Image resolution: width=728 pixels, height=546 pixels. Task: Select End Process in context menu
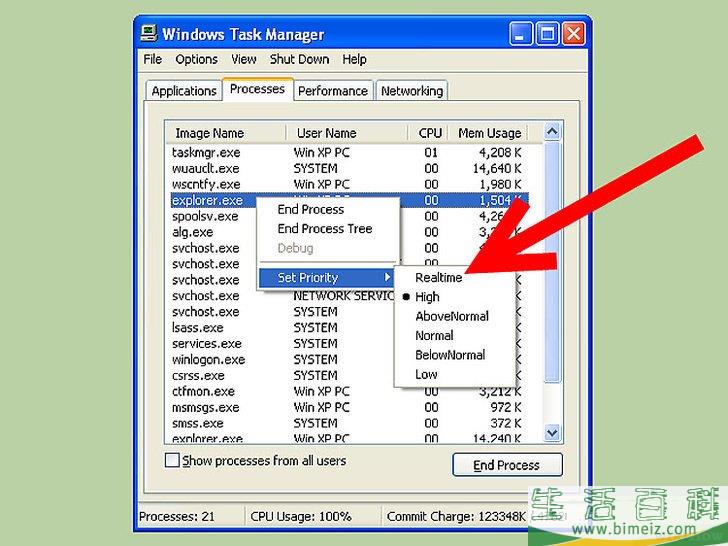point(311,209)
